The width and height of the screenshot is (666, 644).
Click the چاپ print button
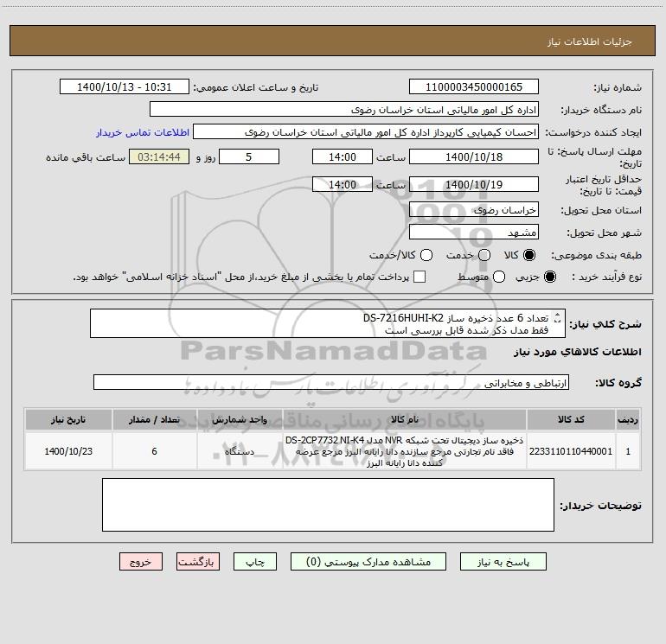255,562
